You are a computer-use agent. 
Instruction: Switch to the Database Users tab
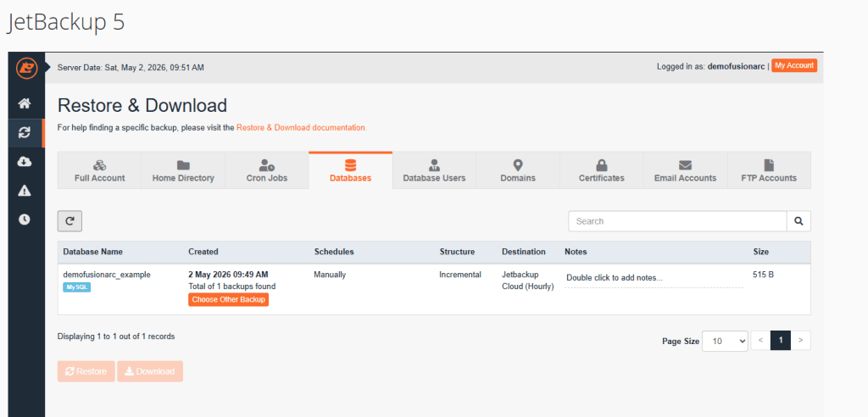click(x=434, y=170)
